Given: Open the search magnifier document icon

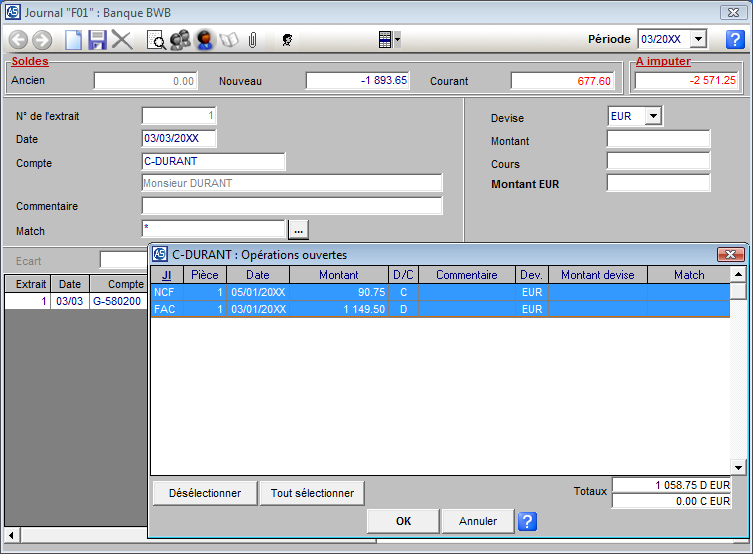Looking at the screenshot, I should (x=156, y=40).
